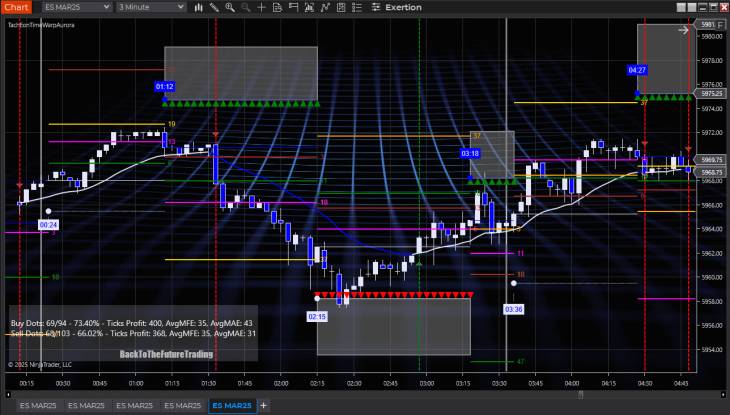
Task: Open the Chart window menu label
Action: pyautogui.click(x=16, y=7)
